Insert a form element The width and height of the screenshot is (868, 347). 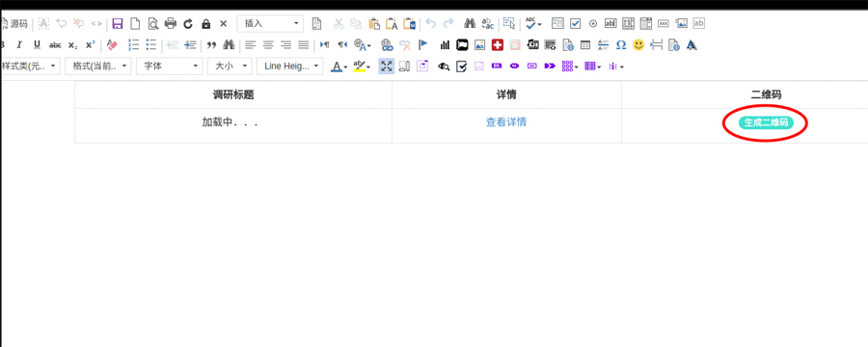557,23
